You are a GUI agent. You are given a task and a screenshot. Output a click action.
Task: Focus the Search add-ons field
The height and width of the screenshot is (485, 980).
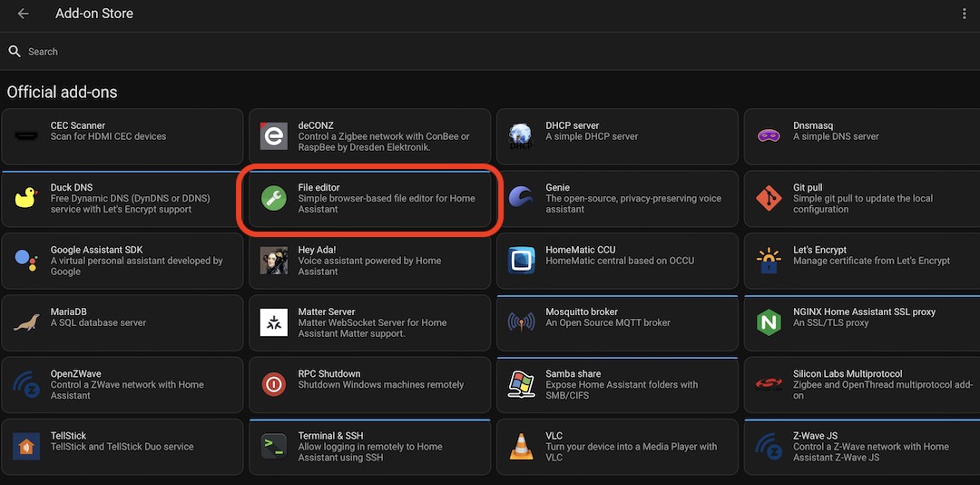click(490, 52)
